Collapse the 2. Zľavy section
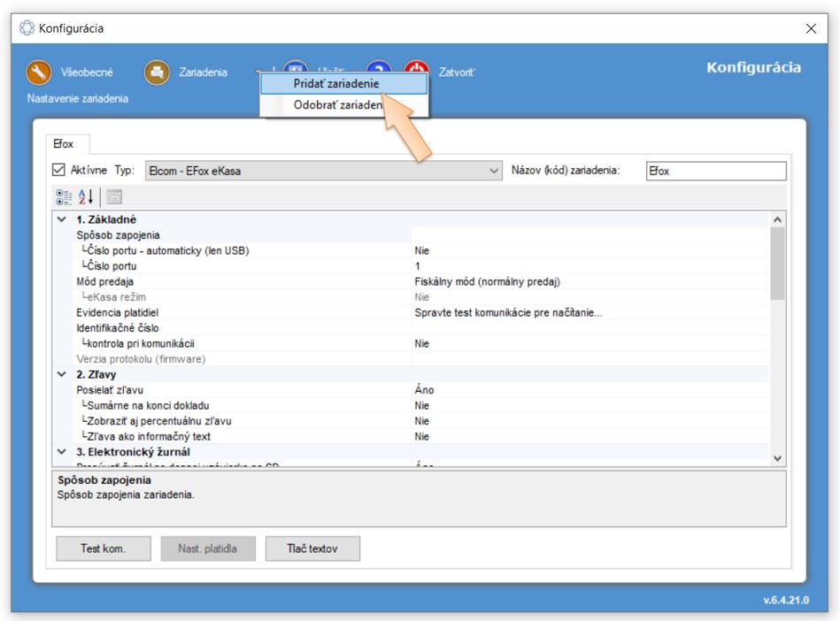The width and height of the screenshot is (840, 621). [x=61, y=374]
